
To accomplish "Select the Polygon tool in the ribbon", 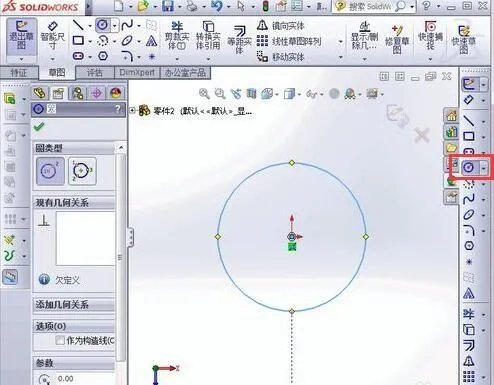I will (103, 56).
